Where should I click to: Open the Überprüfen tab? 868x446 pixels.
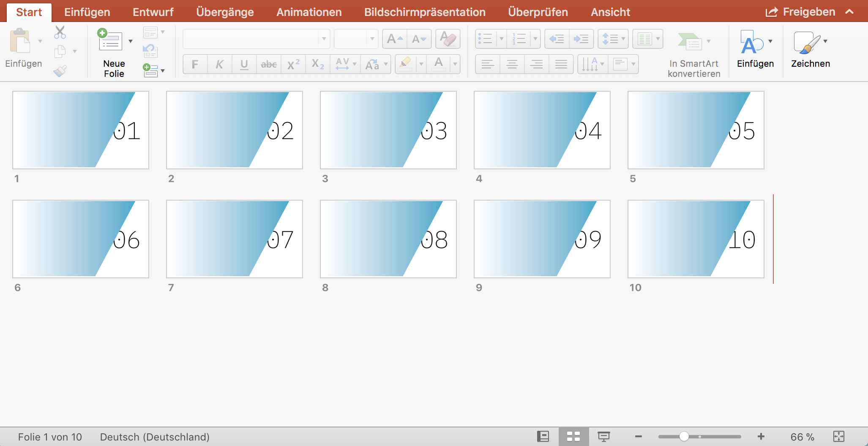point(538,12)
